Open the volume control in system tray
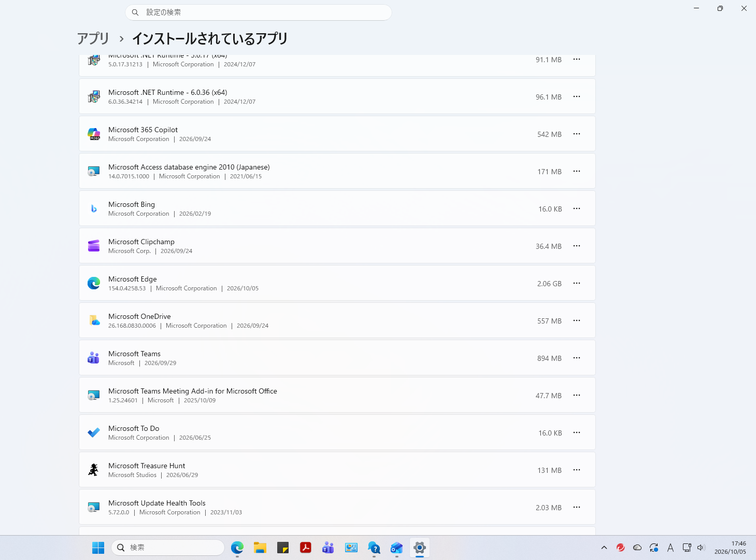The image size is (756, 560). tap(702, 548)
